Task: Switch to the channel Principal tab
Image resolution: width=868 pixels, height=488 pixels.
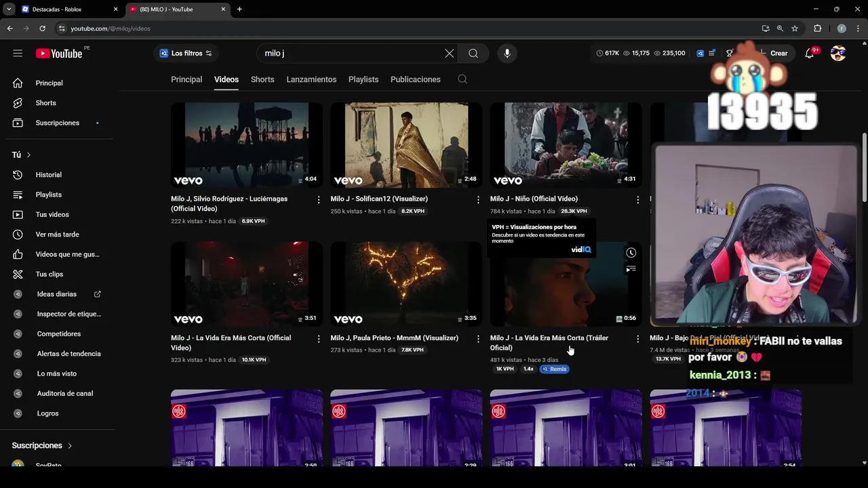Action: 186,79
